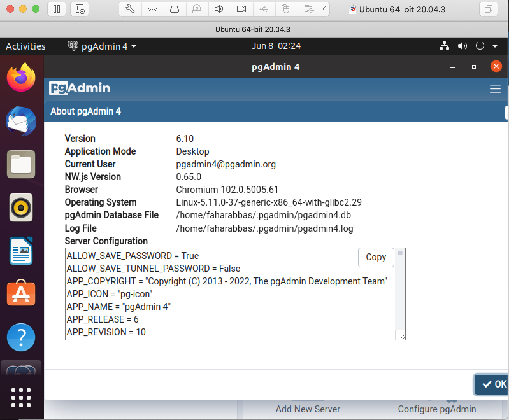Click the Server Configuration text area resize handle
This screenshot has width=509, height=420.
[x=402, y=337]
